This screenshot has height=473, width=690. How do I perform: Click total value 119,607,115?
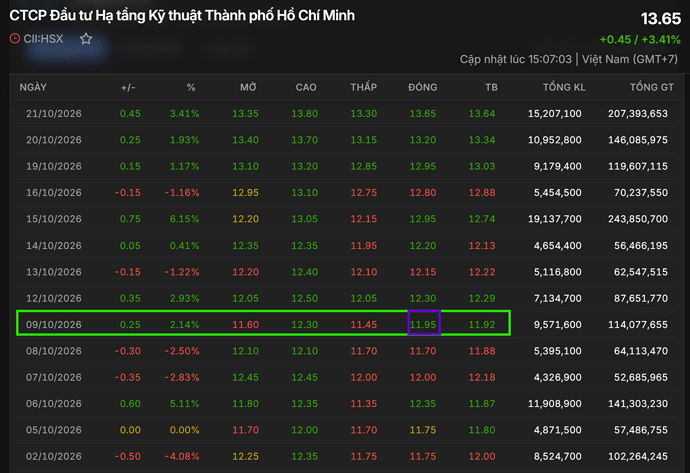tap(638, 166)
